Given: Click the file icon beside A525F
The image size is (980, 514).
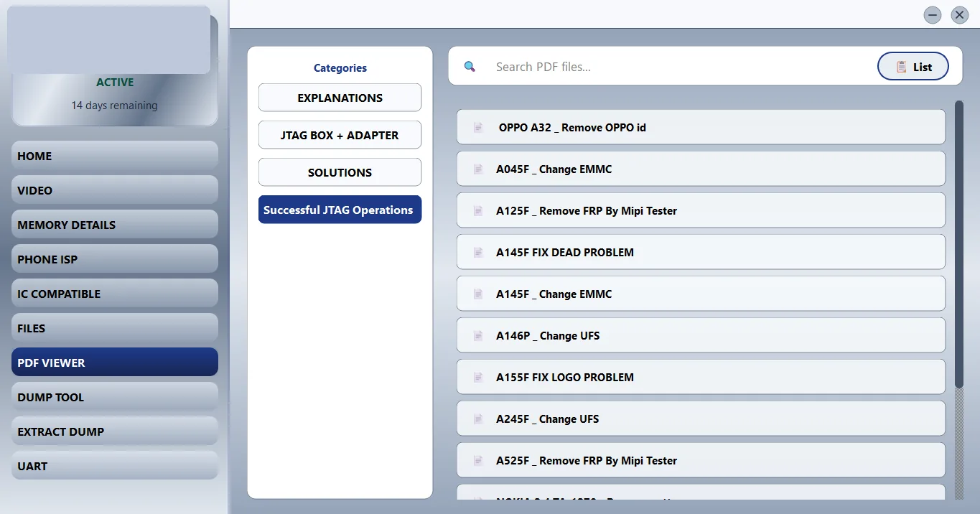Looking at the screenshot, I should coord(478,460).
